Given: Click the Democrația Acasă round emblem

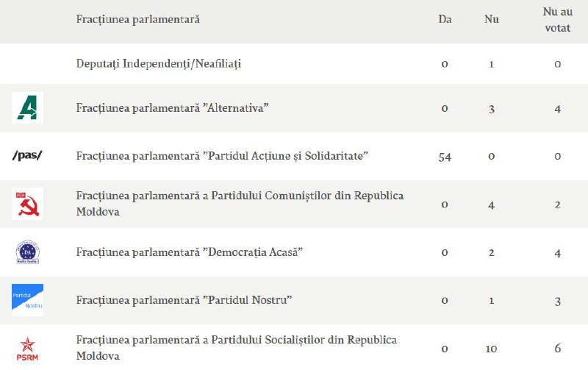Looking at the screenshot, I should [x=27, y=252].
